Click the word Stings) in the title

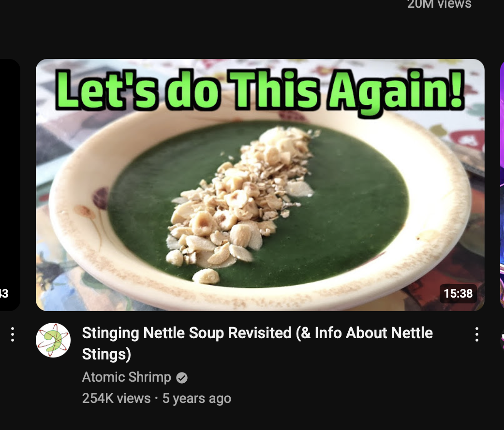click(106, 355)
